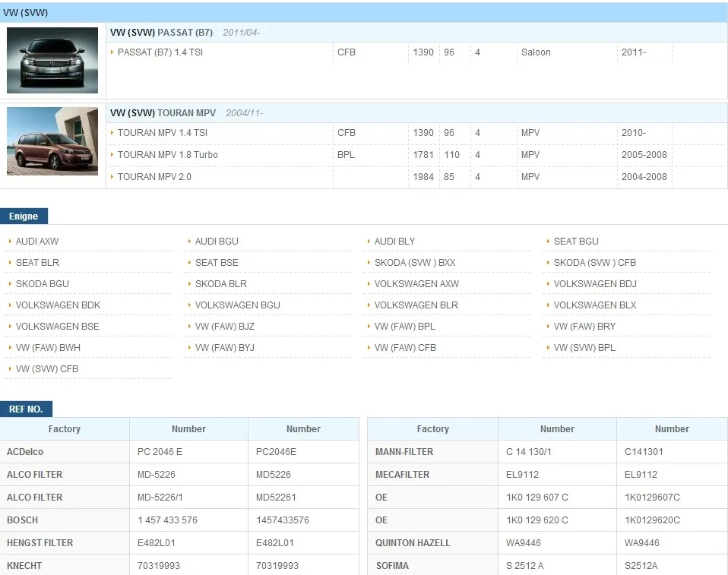Open engine VW (FAW) BRY
The image size is (728, 575).
584,327
